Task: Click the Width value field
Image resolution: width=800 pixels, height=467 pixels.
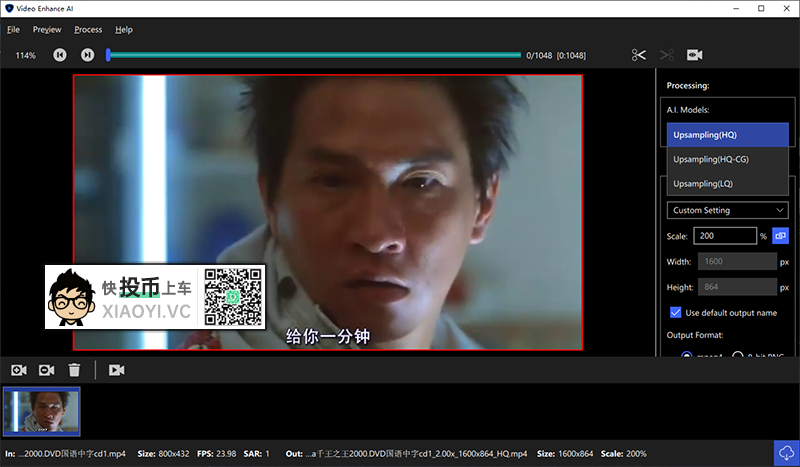Action: tap(738, 261)
